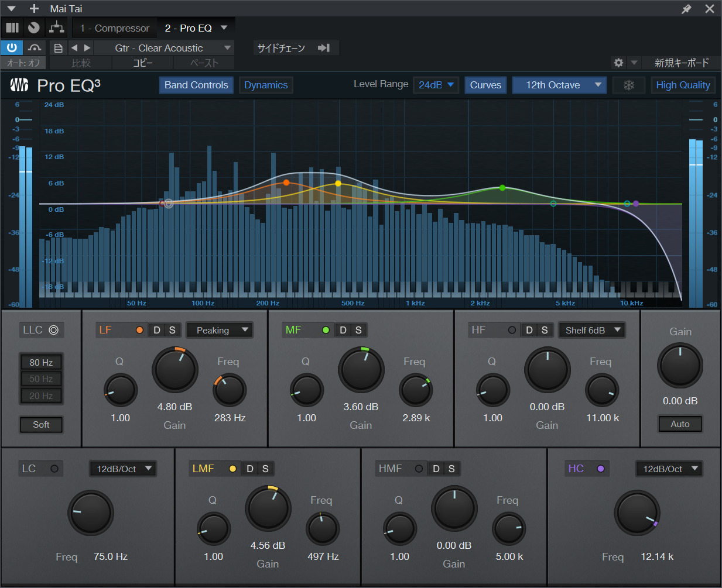Click the HF band D button
Viewport: 722px width, 588px height.
point(529,330)
